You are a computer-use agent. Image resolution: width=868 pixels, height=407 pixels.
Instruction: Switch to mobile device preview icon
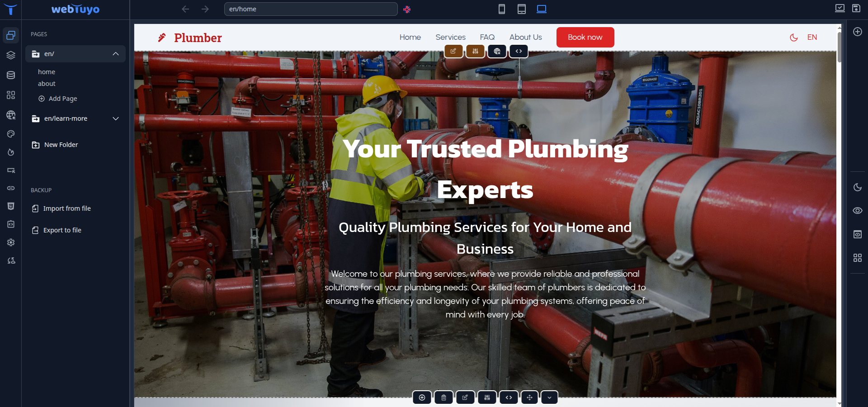(x=501, y=9)
